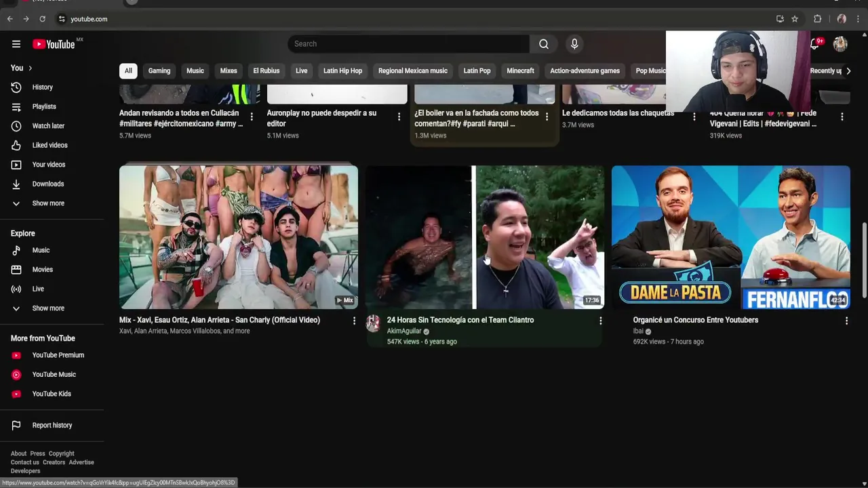Open Music under Explore

point(52,250)
